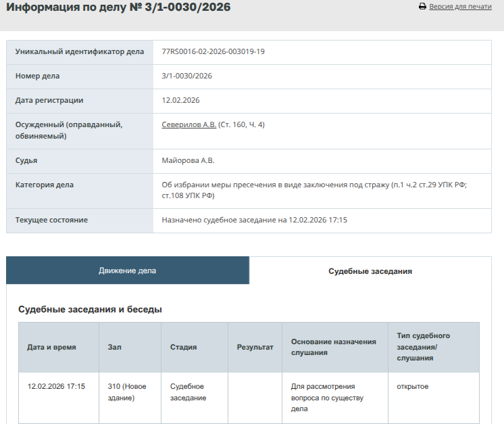Switch to the 'Движение дела' tab
The height and width of the screenshot is (424, 504).
128,270
